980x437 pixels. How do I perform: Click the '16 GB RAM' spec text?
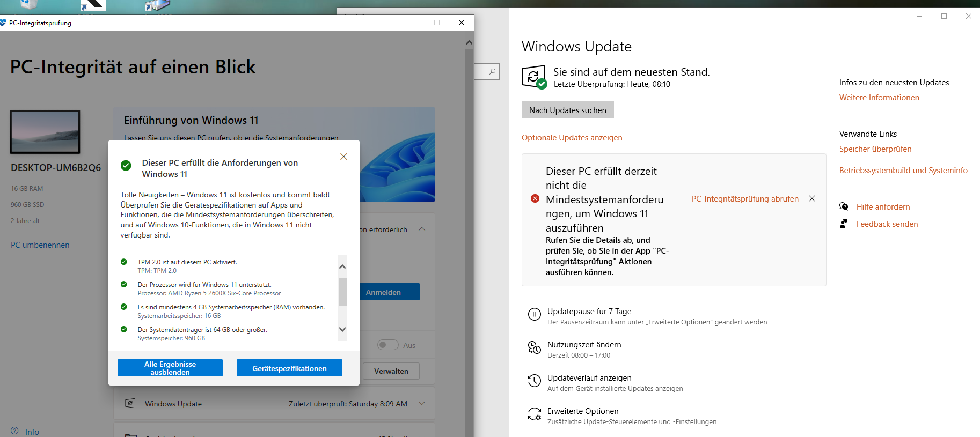27,189
